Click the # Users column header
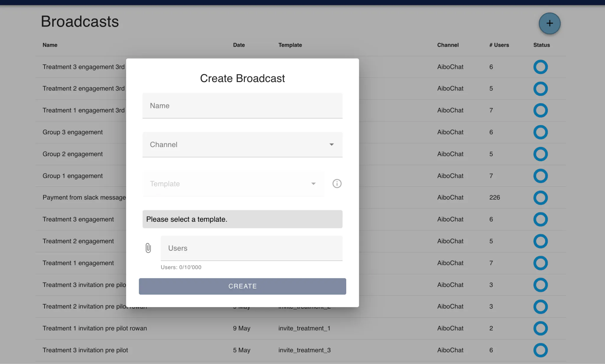 [499, 45]
